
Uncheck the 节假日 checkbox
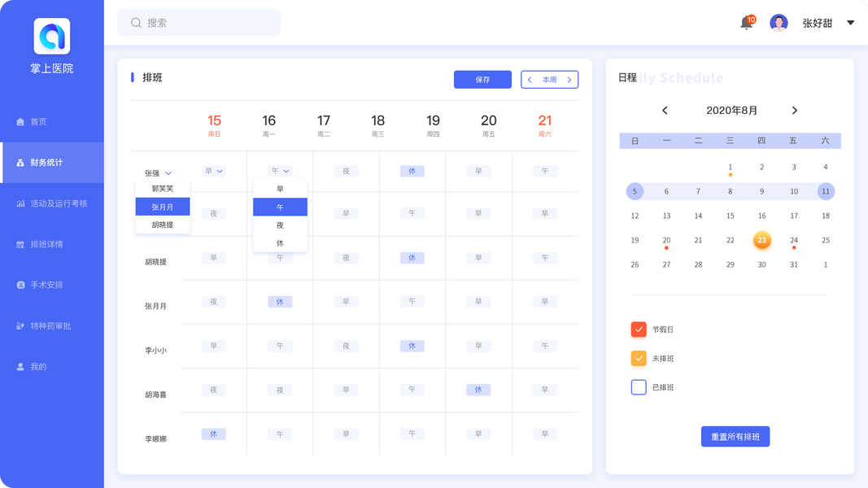tap(639, 329)
